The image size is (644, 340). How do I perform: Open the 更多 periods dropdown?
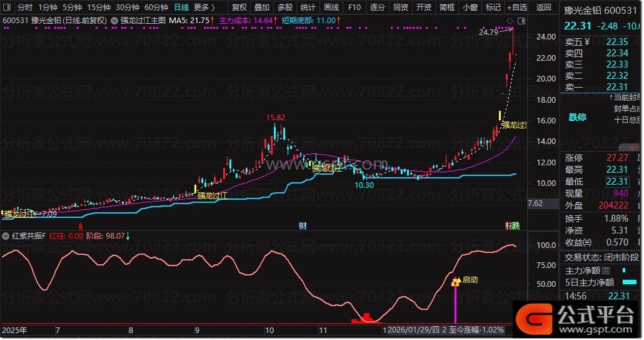(x=204, y=8)
